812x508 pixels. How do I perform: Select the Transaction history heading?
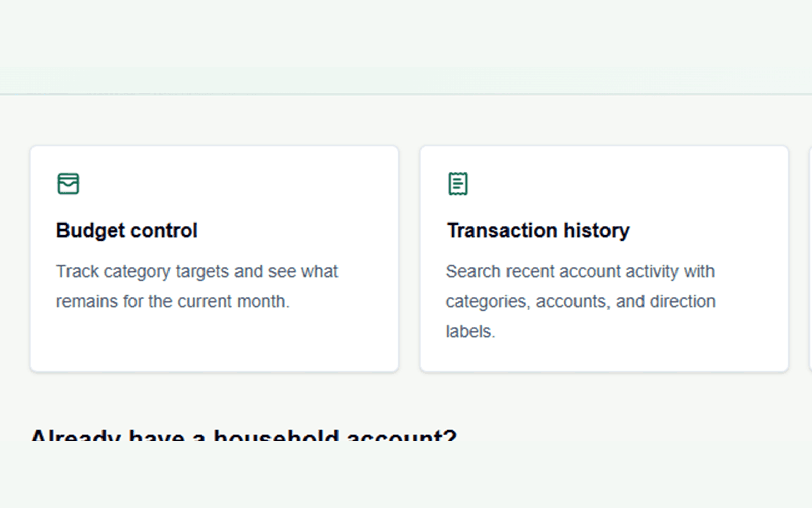(538, 230)
